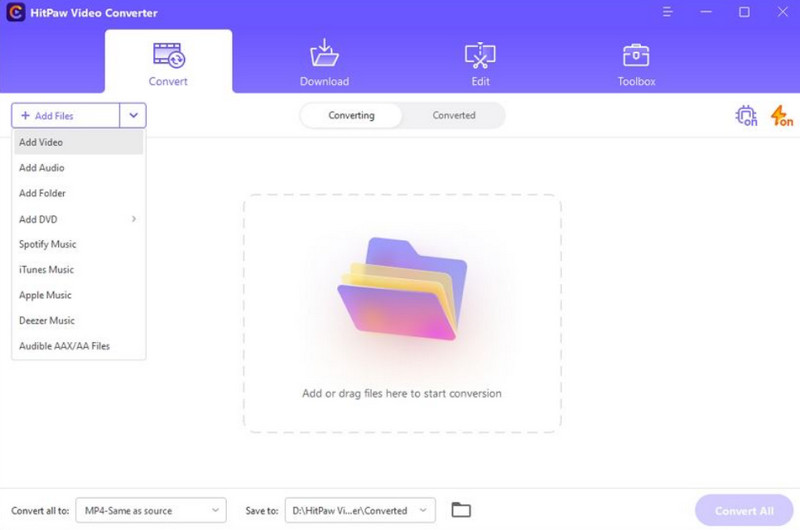The image size is (800, 530).
Task: Choose Deezer Music entry
Action: pos(78,321)
